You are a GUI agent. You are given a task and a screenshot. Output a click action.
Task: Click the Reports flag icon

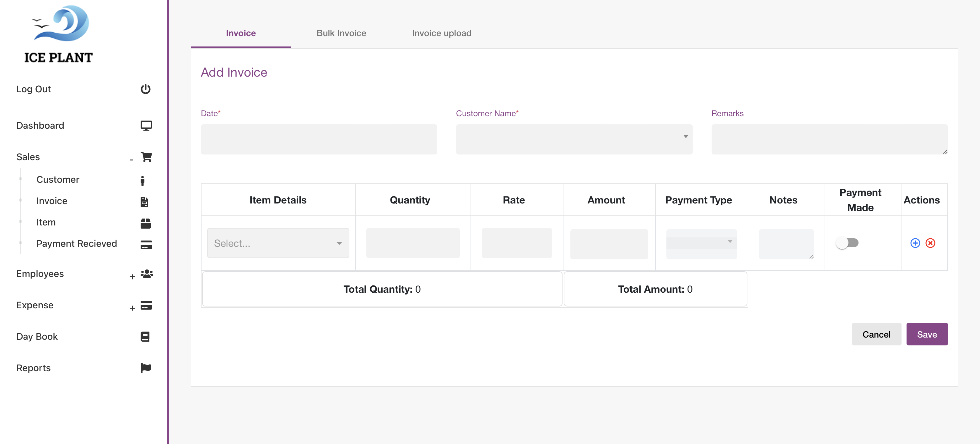pos(145,367)
